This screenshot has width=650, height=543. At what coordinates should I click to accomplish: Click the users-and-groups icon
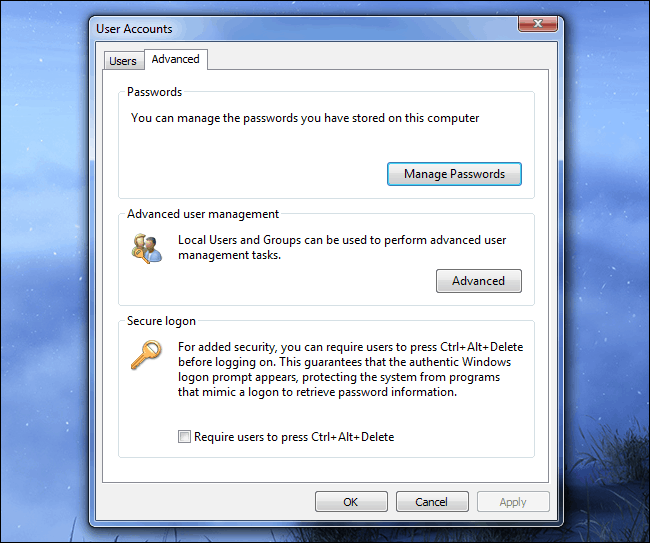[146, 248]
